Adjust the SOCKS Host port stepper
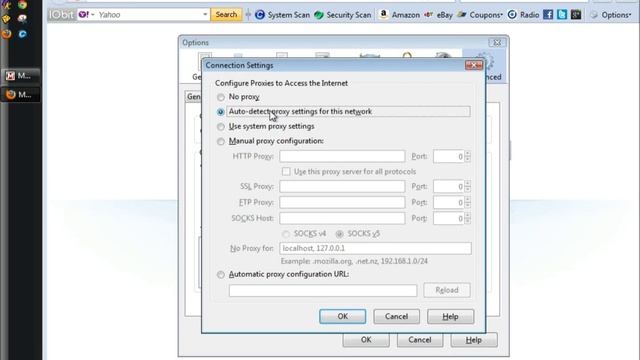640x360 pixels. (467, 218)
